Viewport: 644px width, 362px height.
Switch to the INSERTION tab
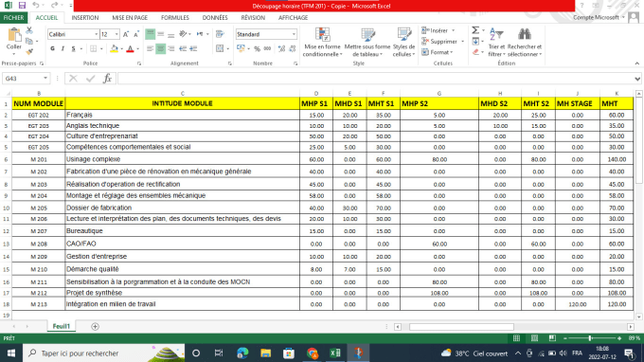coord(85,18)
